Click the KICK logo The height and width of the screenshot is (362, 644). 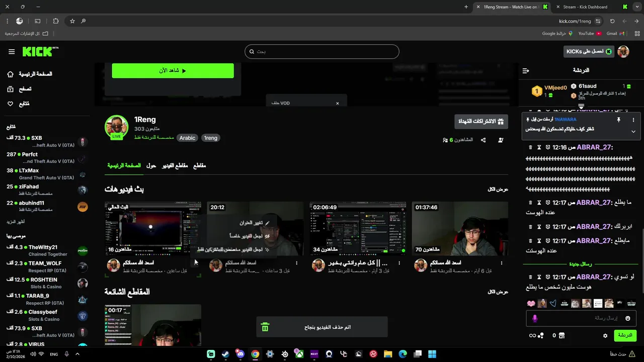40,51
